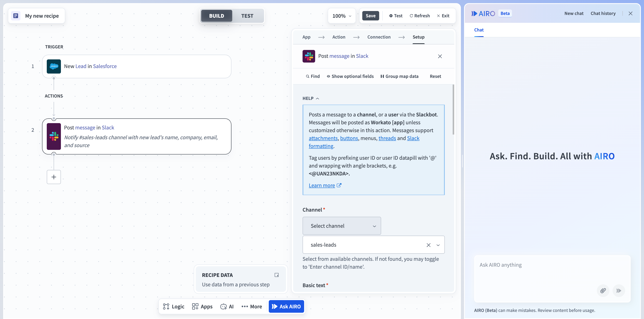Go to the Action step tab
The image size is (644, 319).
coord(339,37)
